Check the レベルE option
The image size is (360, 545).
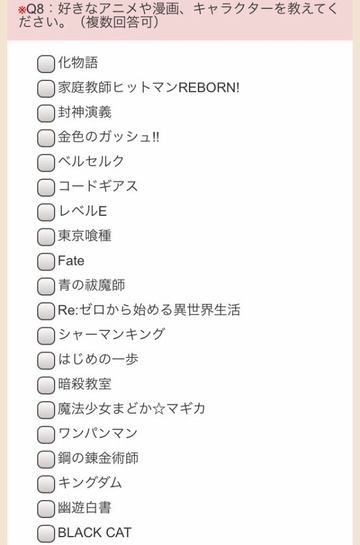point(46,212)
